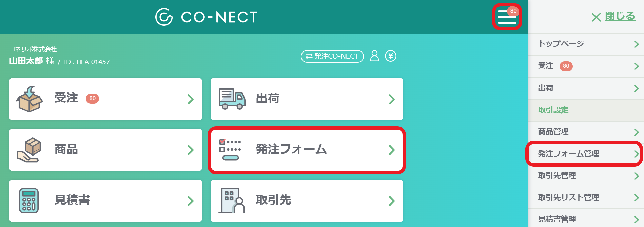Click the hamburger menu icon with badge

pos(507,17)
